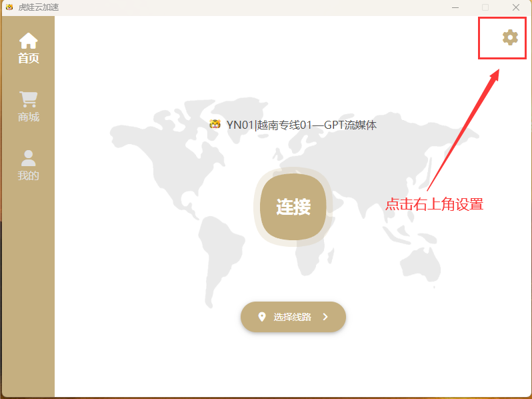The width and height of the screenshot is (532, 399).
Task: Select the person profile icon
Action: [28, 158]
